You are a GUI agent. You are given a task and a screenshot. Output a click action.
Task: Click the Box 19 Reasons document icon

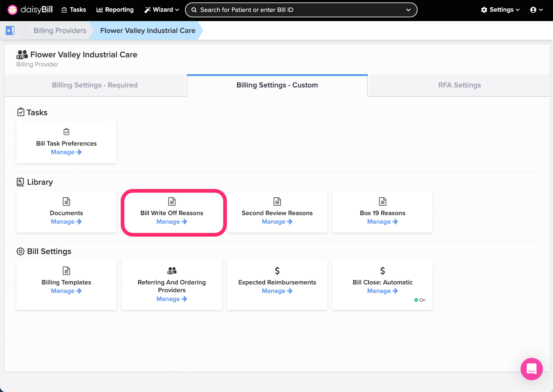383,201
